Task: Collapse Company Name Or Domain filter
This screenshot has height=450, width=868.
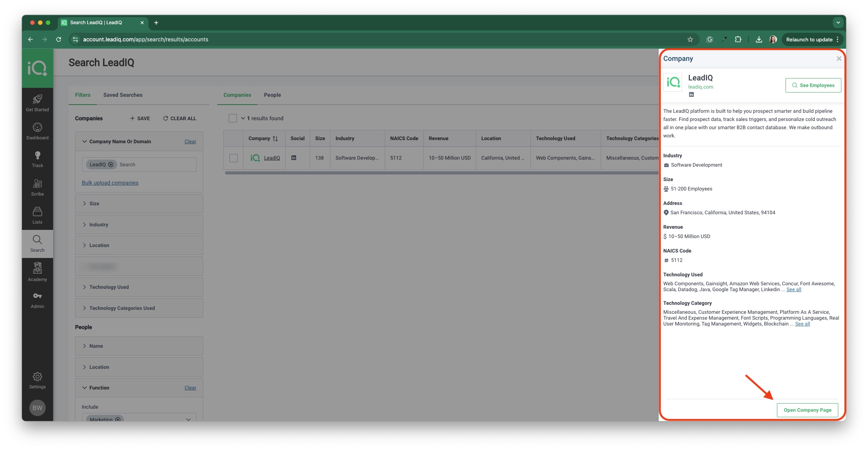Action: click(x=84, y=141)
